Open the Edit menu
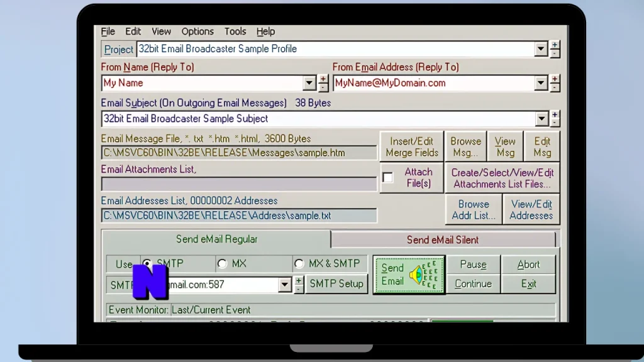Screen dimensions: 644x362 133,31
